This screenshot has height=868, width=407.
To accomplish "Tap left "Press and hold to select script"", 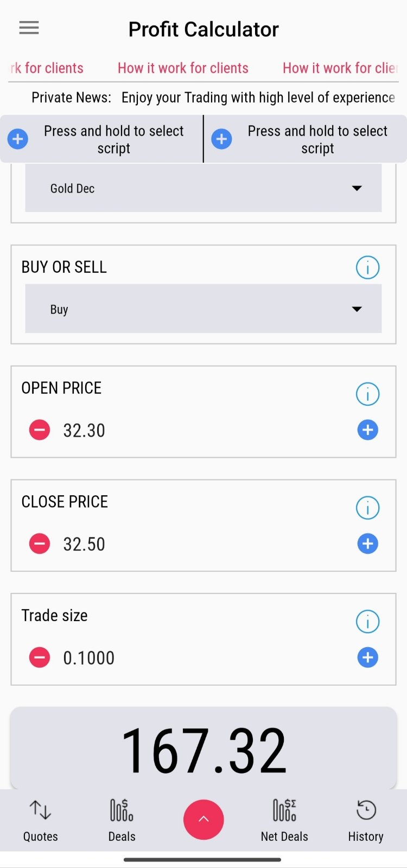I will pos(101,139).
